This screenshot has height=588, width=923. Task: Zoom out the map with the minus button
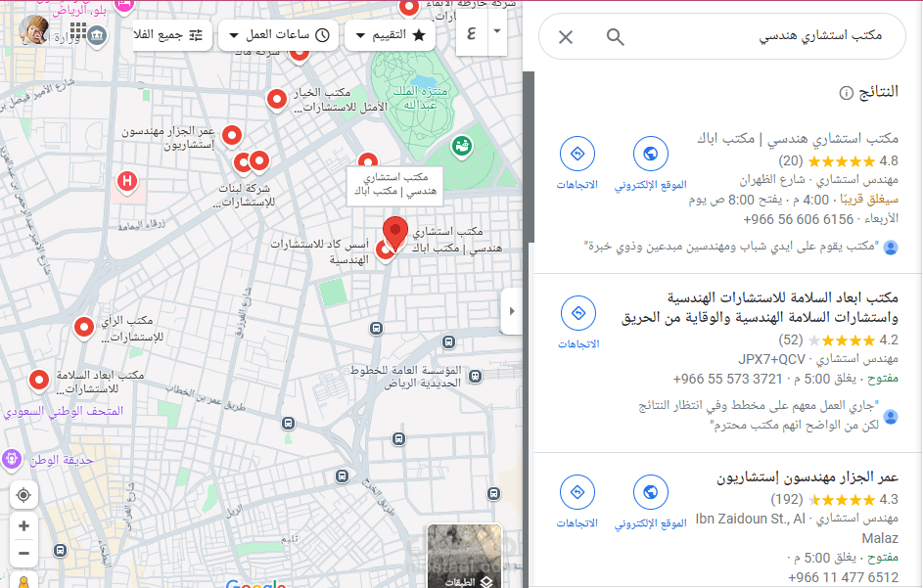[x=23, y=554]
